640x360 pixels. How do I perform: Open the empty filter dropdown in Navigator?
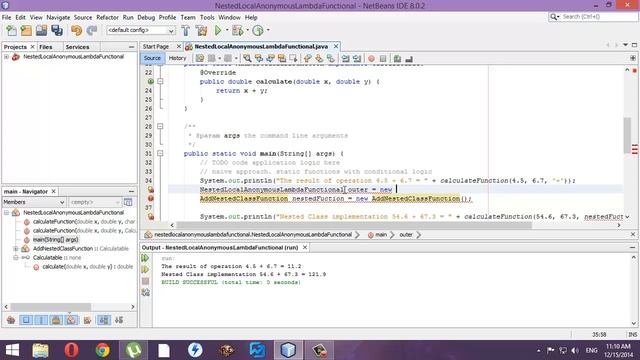tap(95, 202)
